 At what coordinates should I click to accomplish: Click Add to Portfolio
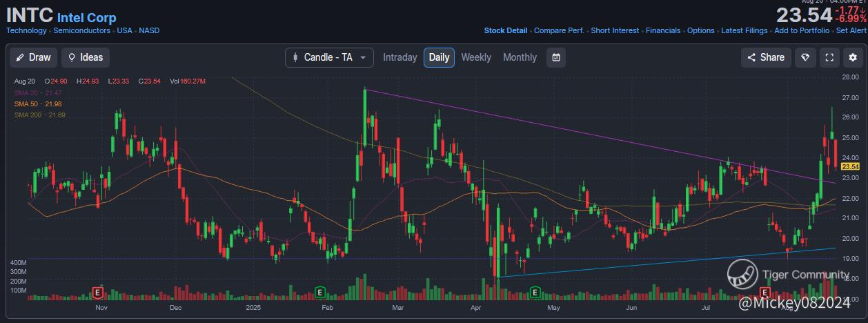coord(802,30)
